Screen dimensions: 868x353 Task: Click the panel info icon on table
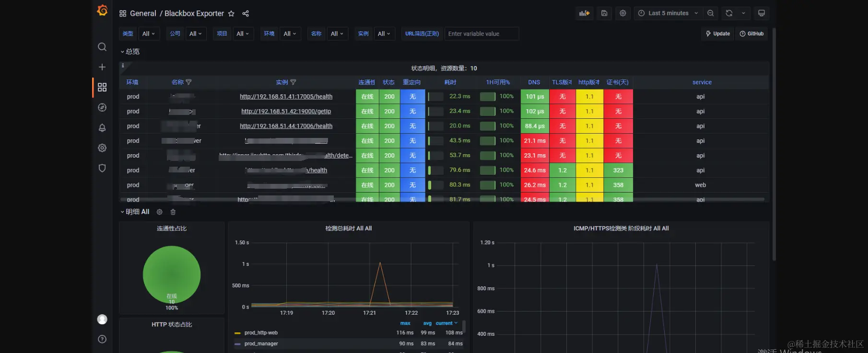[123, 66]
